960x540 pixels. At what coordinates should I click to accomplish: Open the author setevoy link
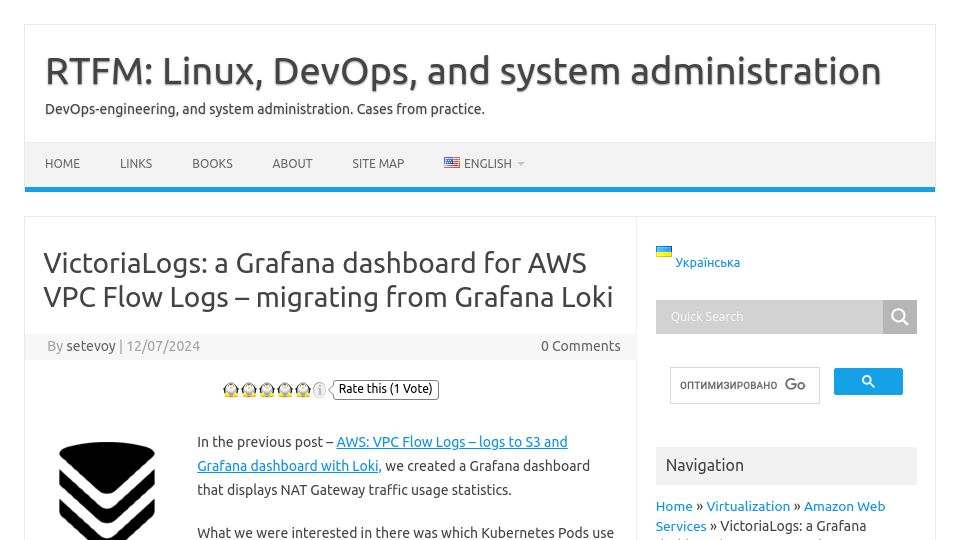pyautogui.click(x=91, y=346)
